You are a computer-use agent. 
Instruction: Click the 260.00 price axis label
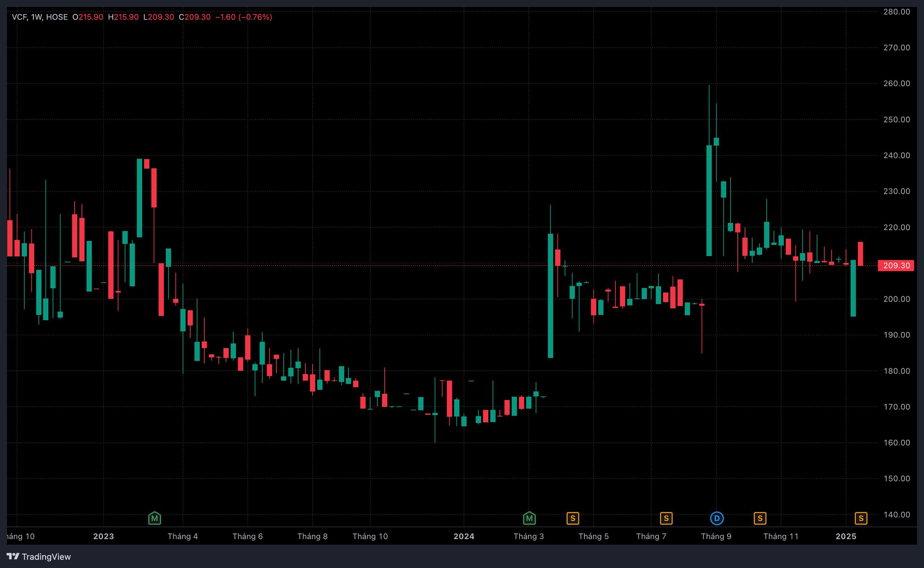(897, 83)
